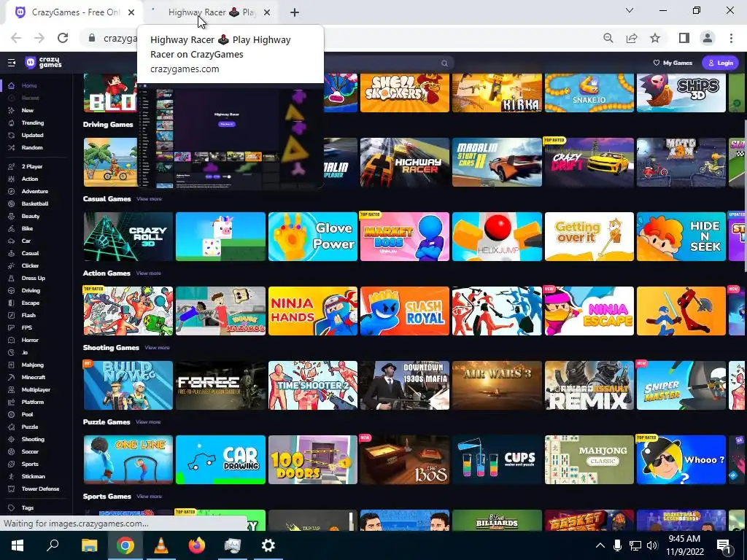Open the Cups water sort puzzle thumbnail
The width and height of the screenshot is (747, 560).
coord(497,459)
